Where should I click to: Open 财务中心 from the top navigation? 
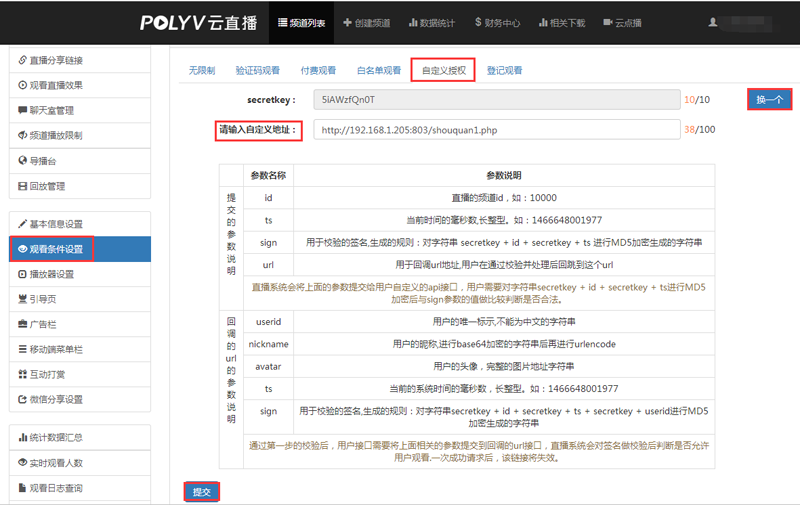pyautogui.click(x=497, y=22)
